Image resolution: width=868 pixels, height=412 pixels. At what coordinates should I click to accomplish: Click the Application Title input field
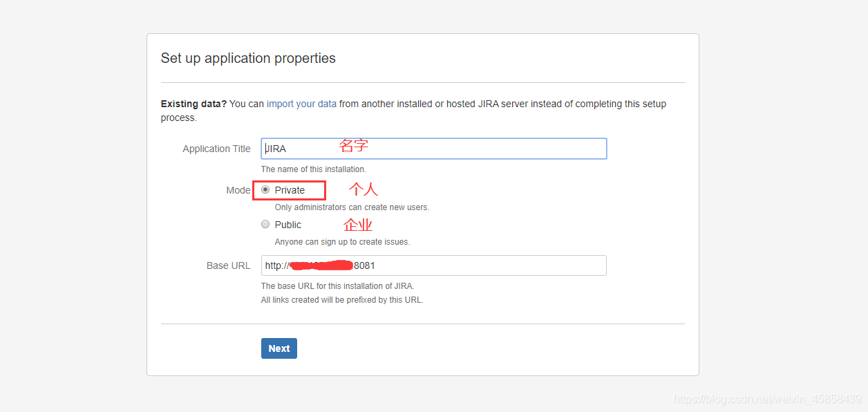point(434,149)
